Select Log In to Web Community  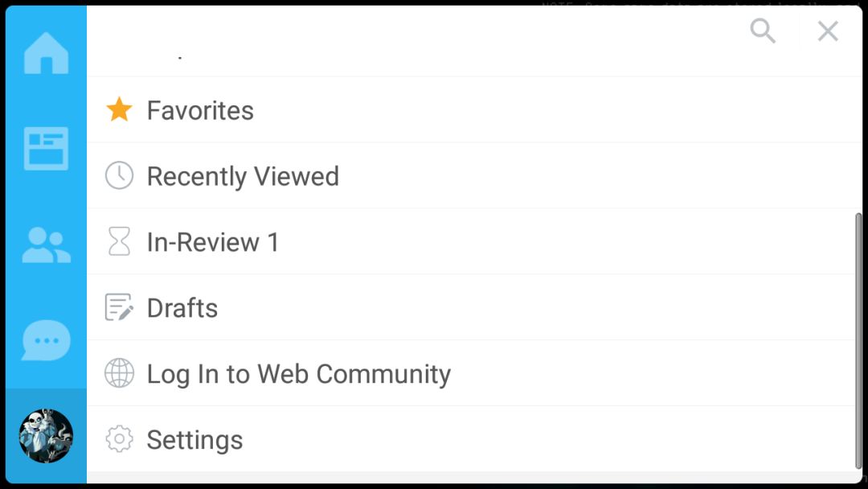[298, 374]
